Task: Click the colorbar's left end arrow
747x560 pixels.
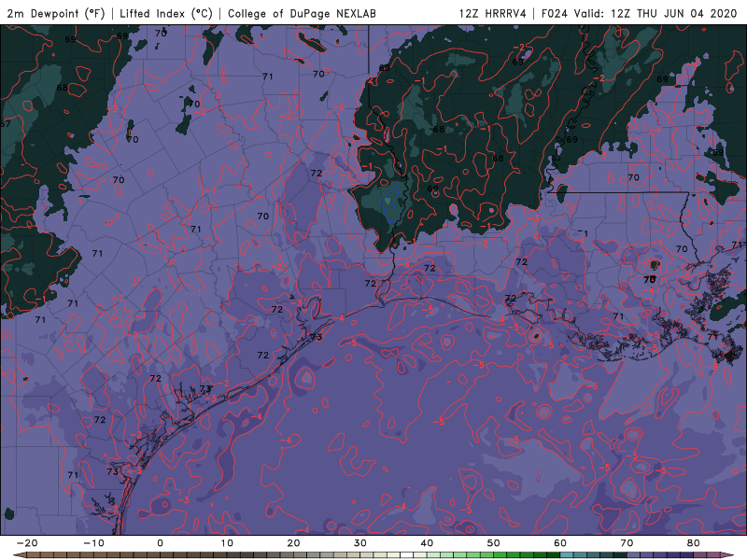Action: point(20,555)
